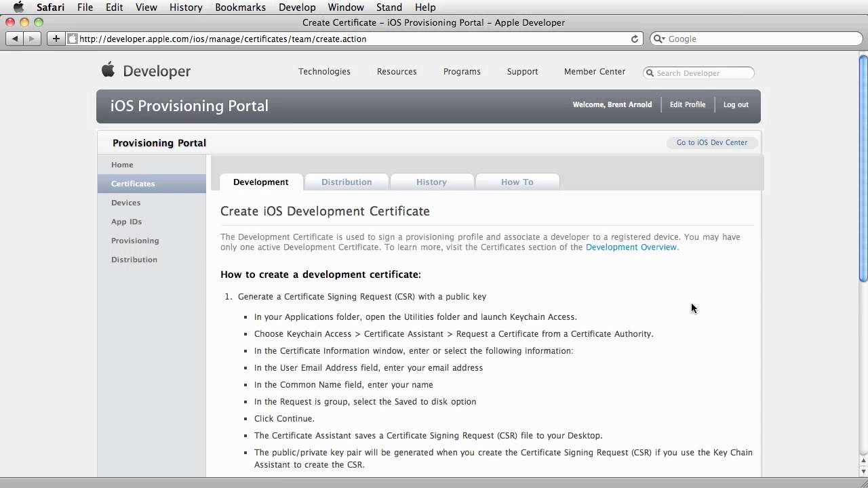Click Technologies in the site navigation
The height and width of the screenshot is (488, 868).
324,71
